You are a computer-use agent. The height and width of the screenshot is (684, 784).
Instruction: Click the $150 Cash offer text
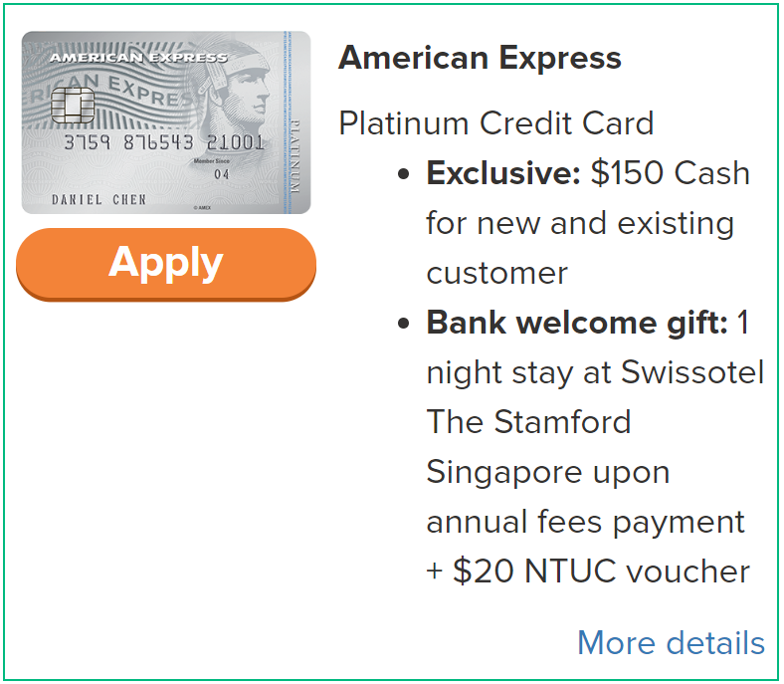[x=670, y=173]
